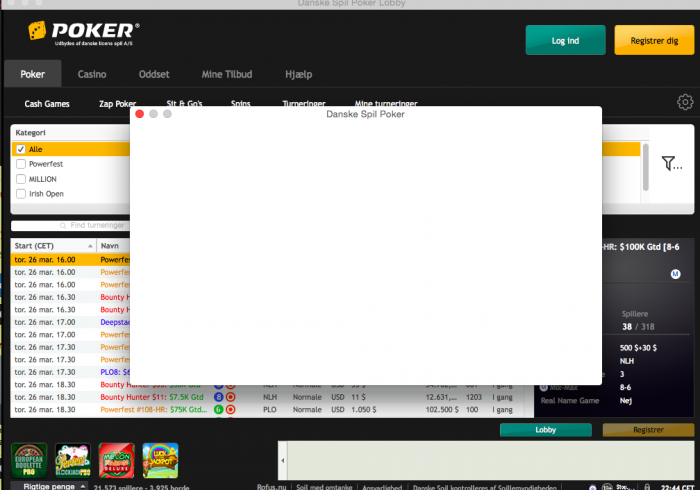Click red target icon in Powerfest #108-HR row
Viewport: 700px width, 490px height.
click(230, 409)
